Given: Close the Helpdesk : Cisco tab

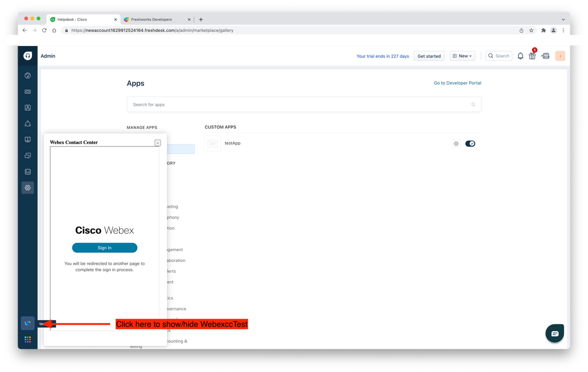Looking at the screenshot, I should coord(115,20).
